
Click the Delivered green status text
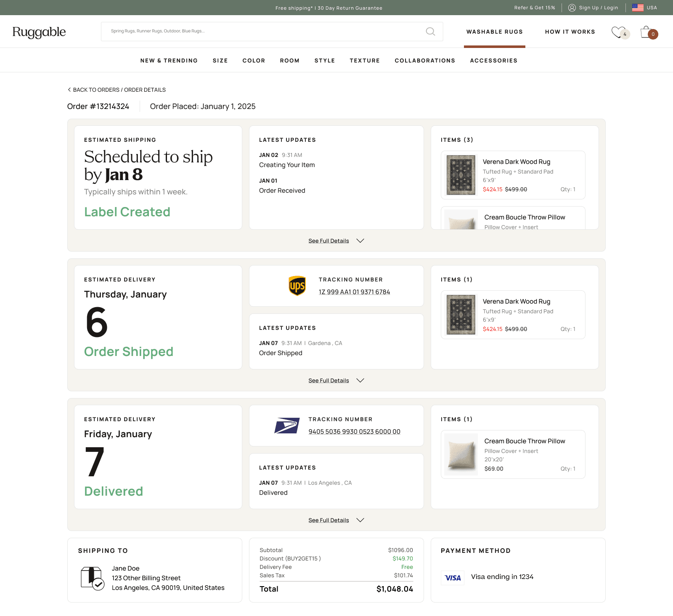[114, 491]
